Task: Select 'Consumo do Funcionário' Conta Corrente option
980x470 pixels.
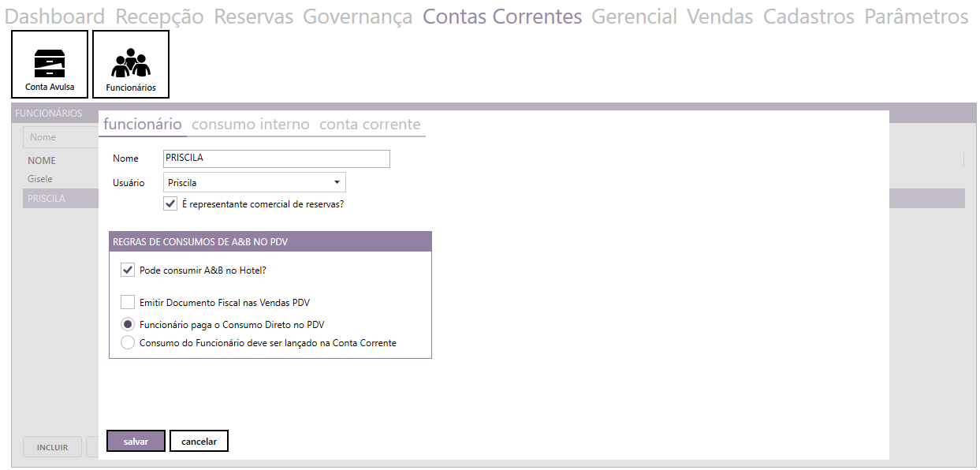Action: click(x=128, y=343)
